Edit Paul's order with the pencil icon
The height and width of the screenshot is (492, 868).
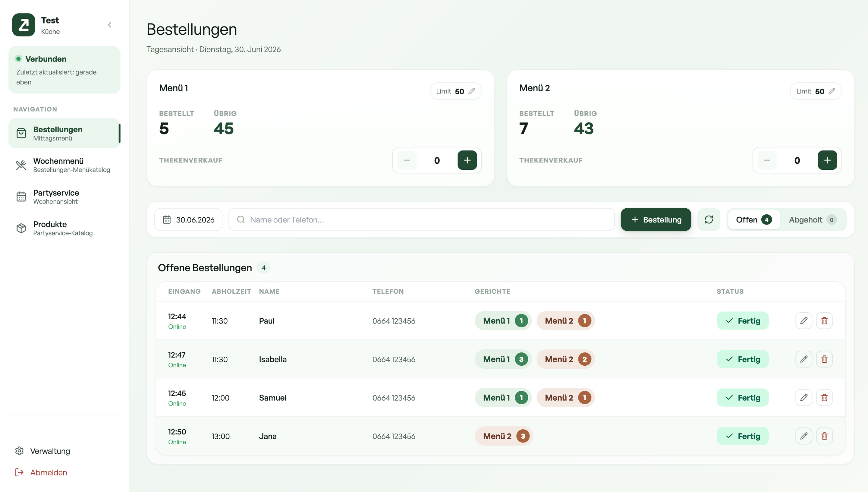[804, 321]
